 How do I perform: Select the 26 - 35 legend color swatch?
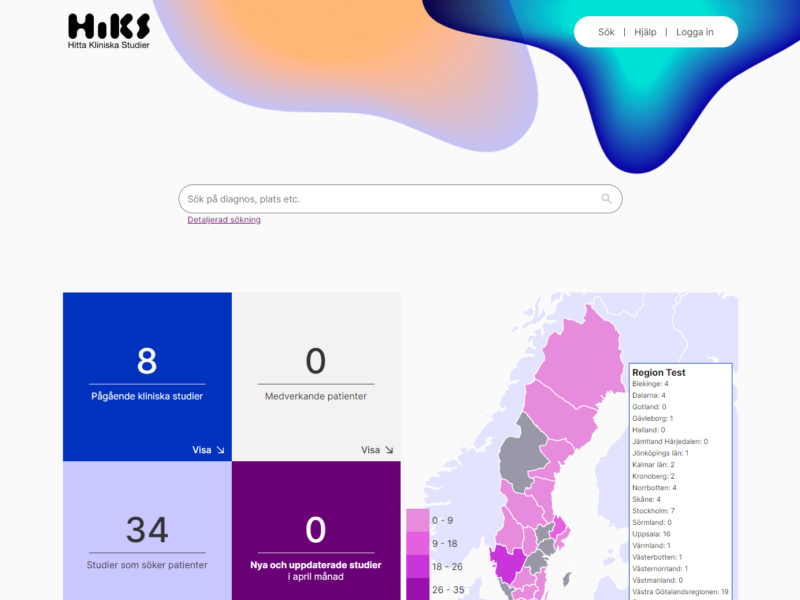click(x=417, y=589)
